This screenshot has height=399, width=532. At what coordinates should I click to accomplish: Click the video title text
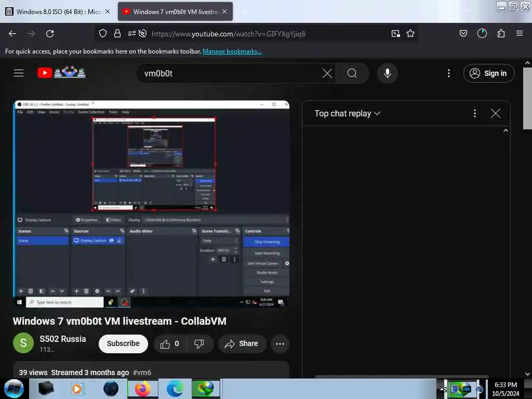click(x=119, y=321)
